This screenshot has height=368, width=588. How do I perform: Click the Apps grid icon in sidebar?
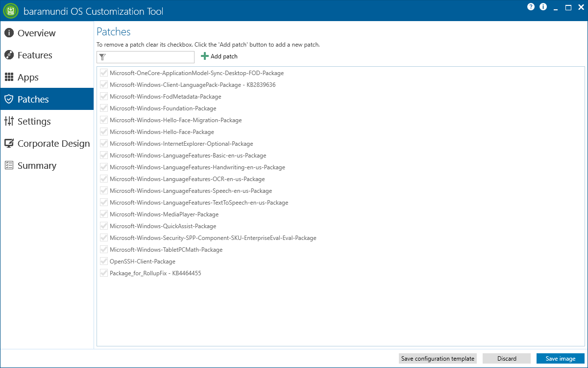tap(9, 77)
